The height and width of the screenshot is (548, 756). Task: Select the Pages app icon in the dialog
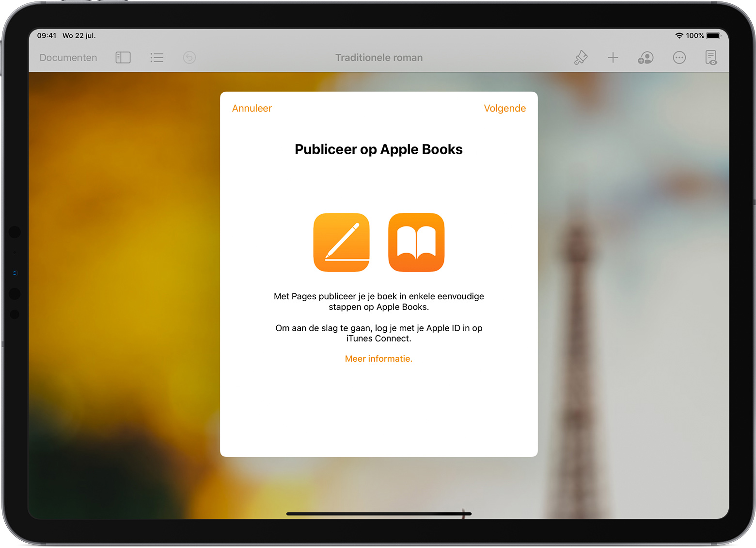pos(342,242)
